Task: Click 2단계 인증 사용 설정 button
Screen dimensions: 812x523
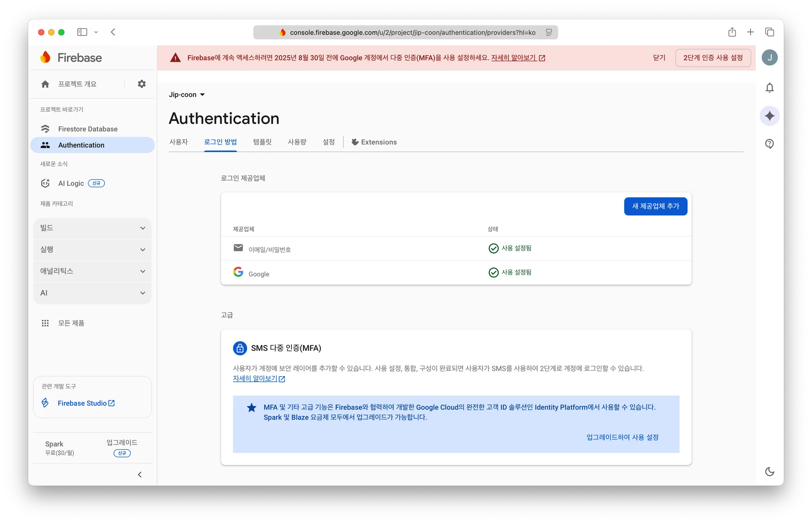Action: (x=712, y=58)
